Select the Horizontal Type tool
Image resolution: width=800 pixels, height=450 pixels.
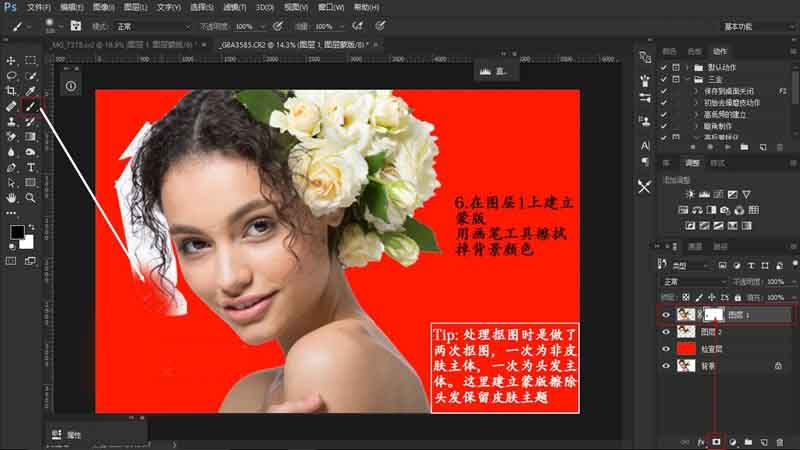click(30, 167)
